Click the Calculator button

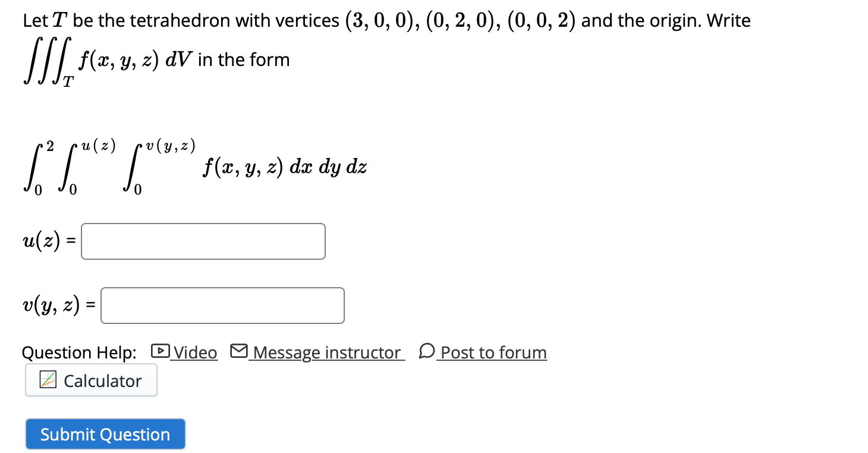click(90, 380)
